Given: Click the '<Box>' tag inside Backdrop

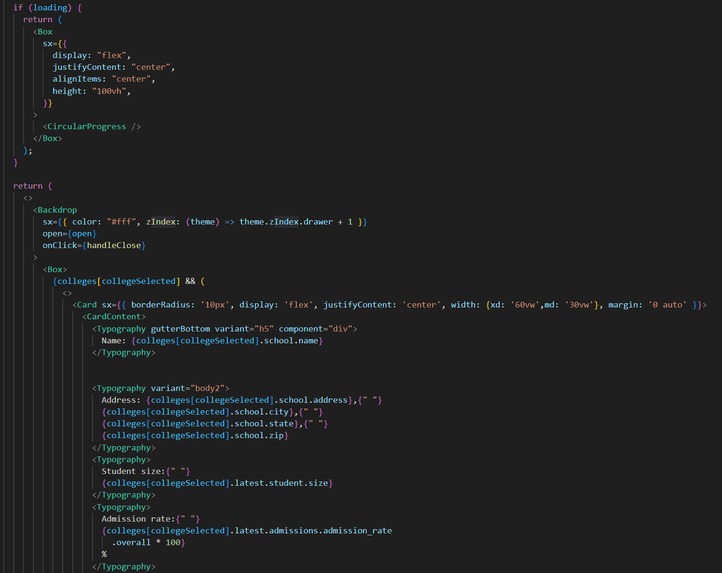Looking at the screenshot, I should click(55, 269).
